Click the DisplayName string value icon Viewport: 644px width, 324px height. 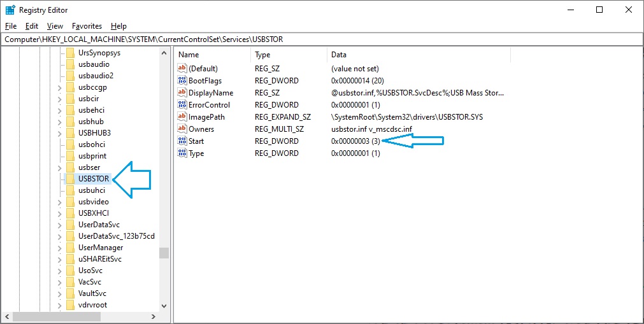[x=182, y=92]
